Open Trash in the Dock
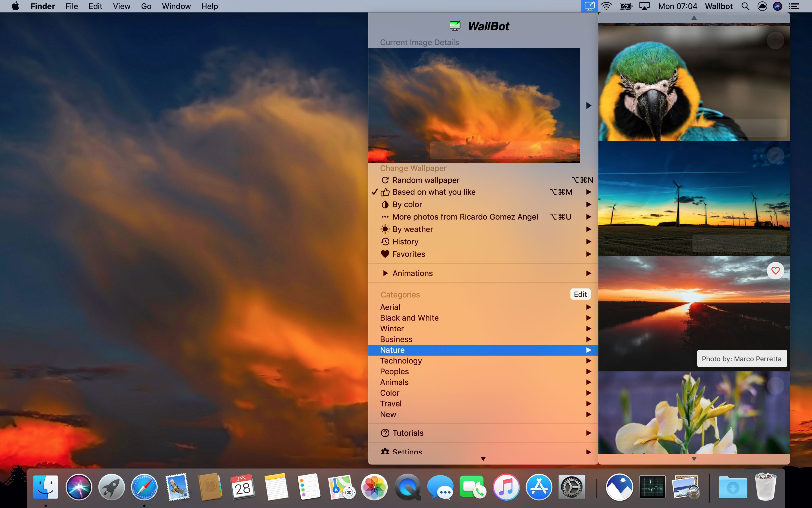Viewport: 812px width, 508px height. click(x=766, y=487)
